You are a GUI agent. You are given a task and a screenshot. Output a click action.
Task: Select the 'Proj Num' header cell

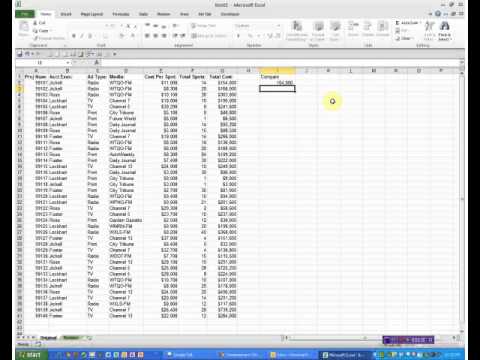click(x=36, y=77)
